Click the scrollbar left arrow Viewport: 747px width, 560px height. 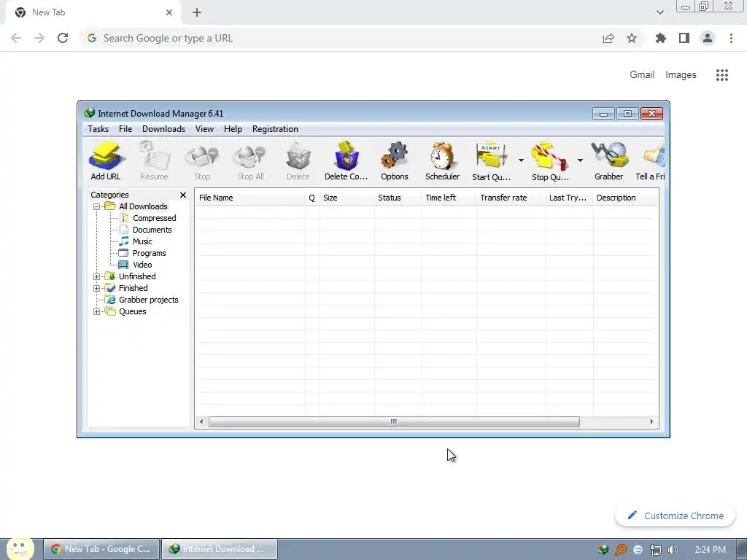click(x=201, y=422)
